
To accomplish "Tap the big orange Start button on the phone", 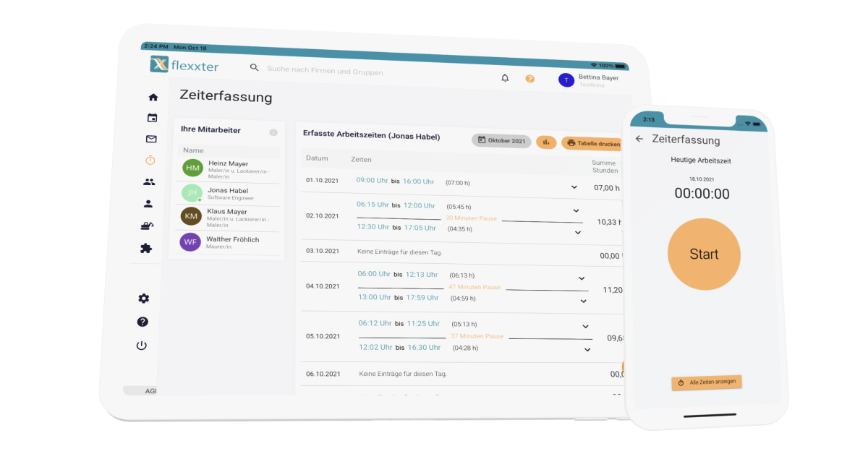I will [x=704, y=254].
